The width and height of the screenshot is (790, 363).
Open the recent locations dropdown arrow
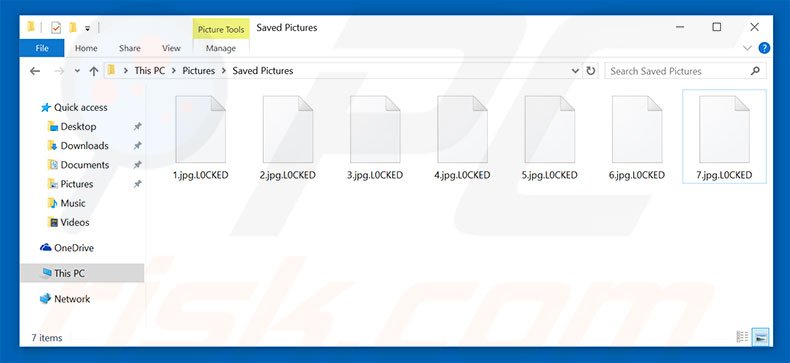tap(77, 71)
